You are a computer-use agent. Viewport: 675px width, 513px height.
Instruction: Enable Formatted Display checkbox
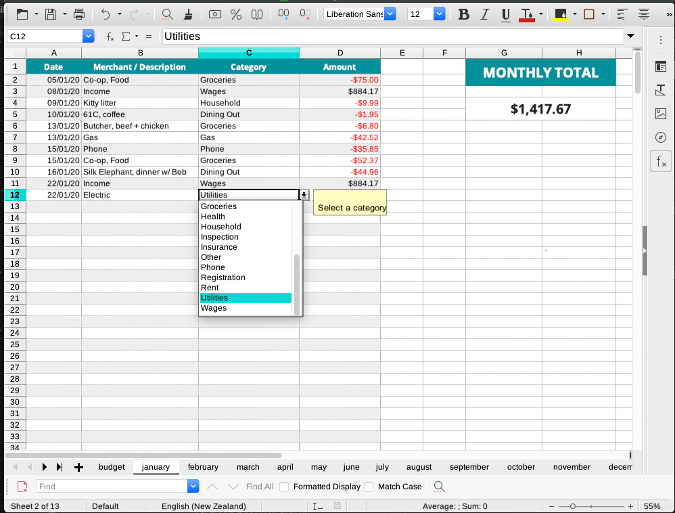click(285, 487)
